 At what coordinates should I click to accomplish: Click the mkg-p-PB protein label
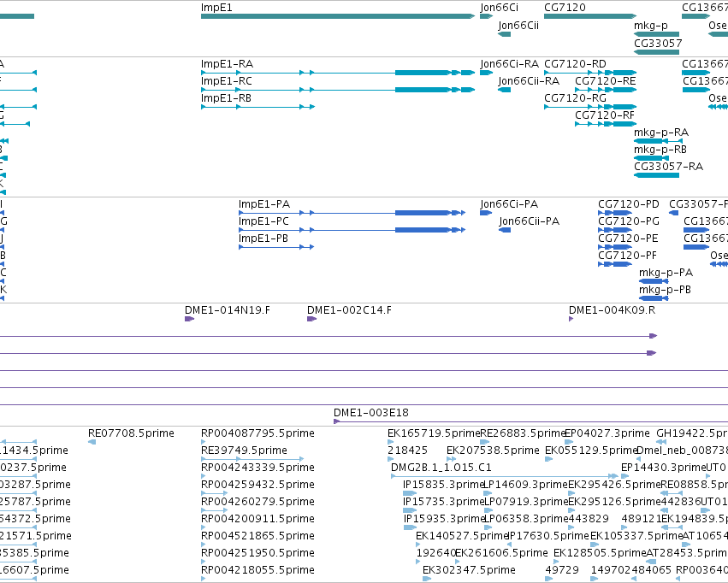coord(665,290)
